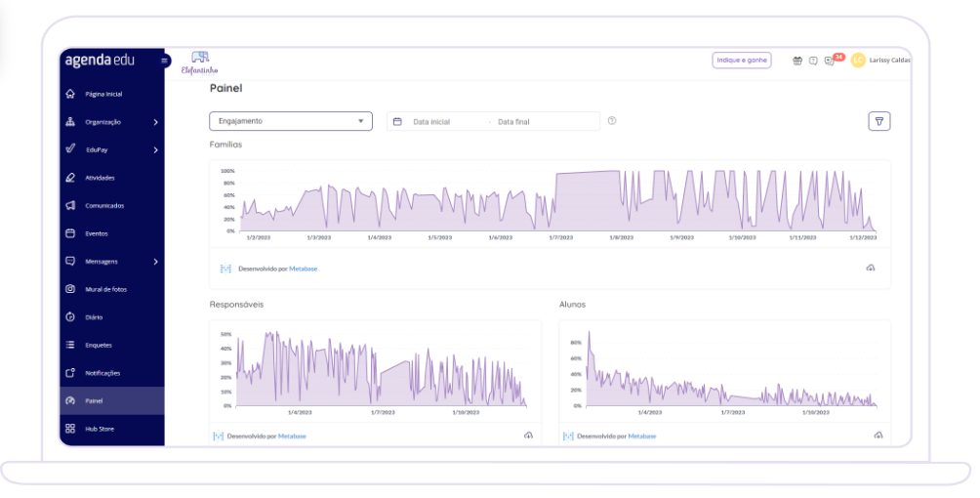Click the Alunos section title
This screenshot has width=980, height=498.
coord(573,305)
